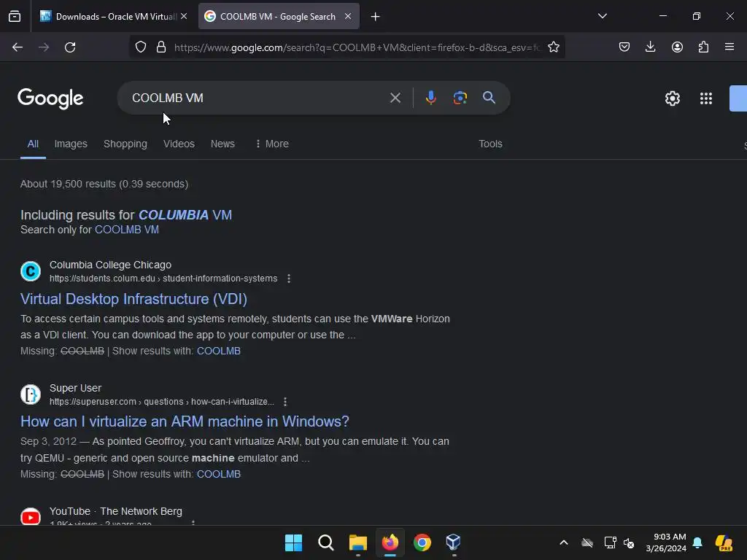Switch to Videos results

click(x=179, y=144)
